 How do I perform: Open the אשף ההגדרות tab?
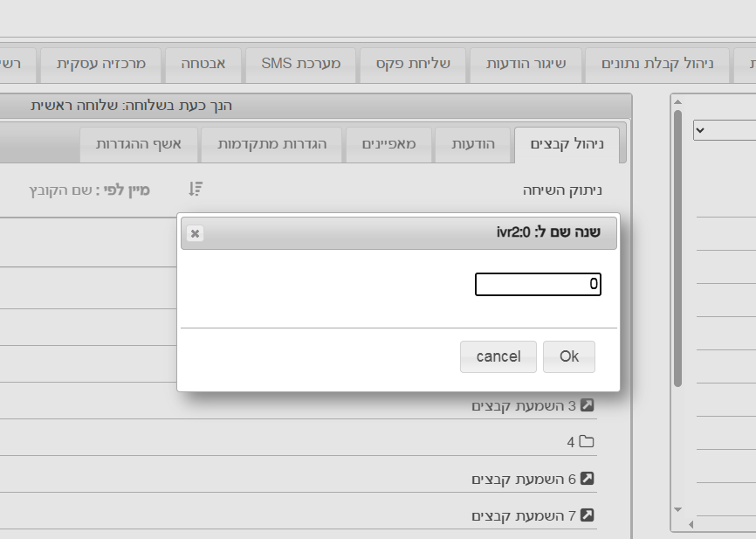coord(139,145)
